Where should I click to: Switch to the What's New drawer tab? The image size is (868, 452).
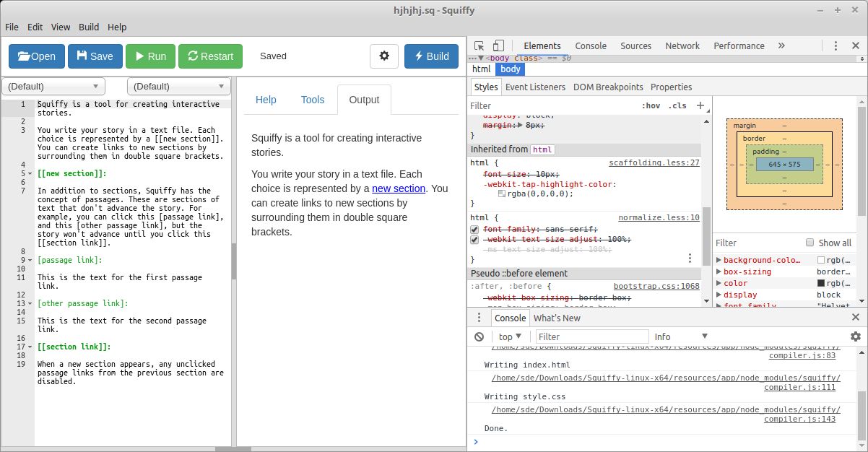557,318
